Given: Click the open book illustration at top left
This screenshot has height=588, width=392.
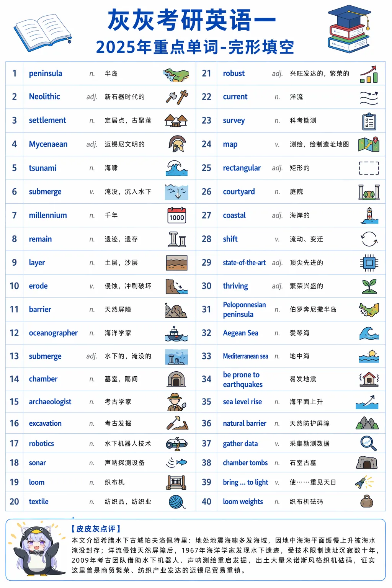Looking at the screenshot, I should tap(43, 32).
